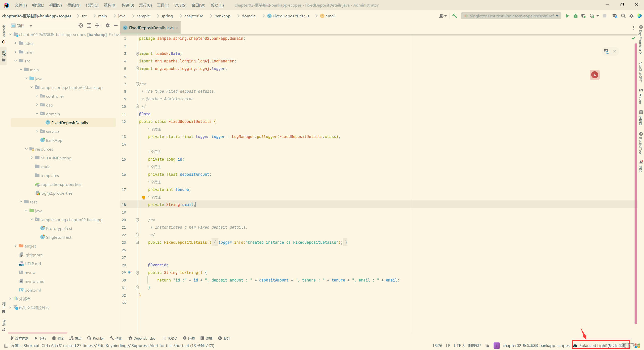Click the stop process square button

605,16
